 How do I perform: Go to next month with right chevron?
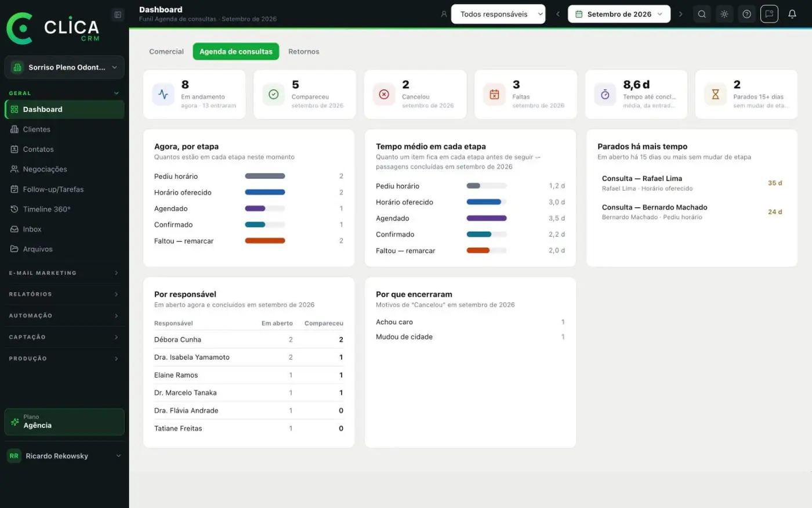(680, 14)
